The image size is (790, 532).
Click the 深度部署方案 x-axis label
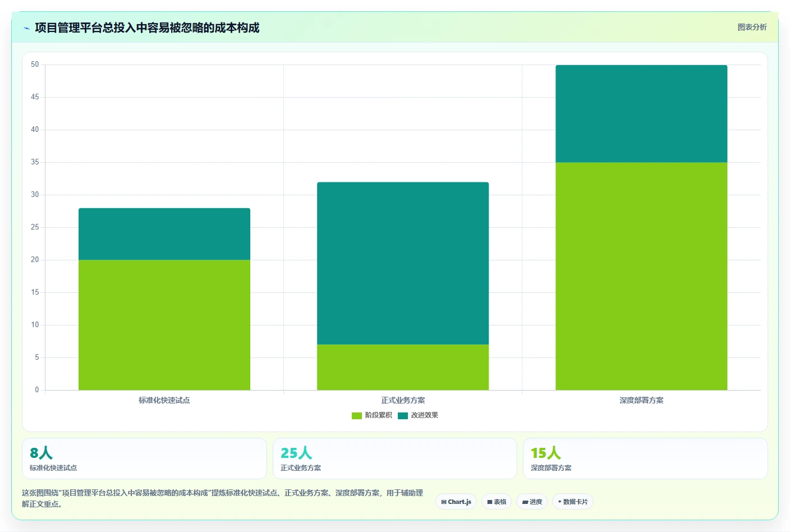(x=641, y=400)
